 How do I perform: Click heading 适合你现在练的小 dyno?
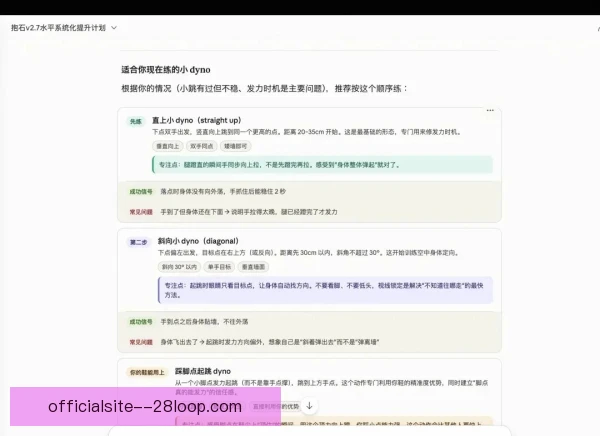(x=166, y=70)
